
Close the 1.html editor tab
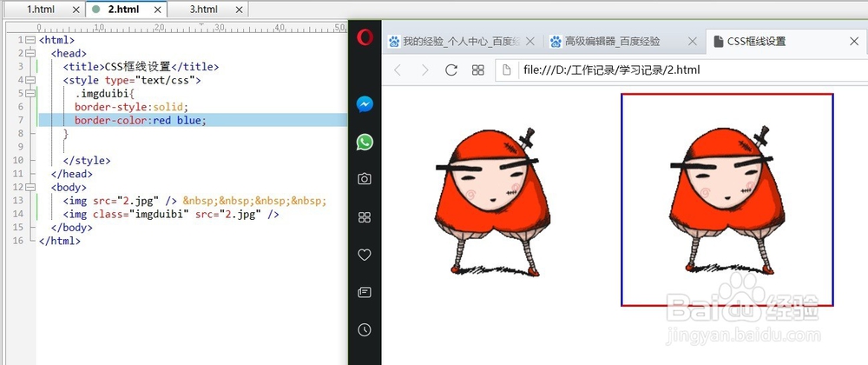[x=76, y=10]
